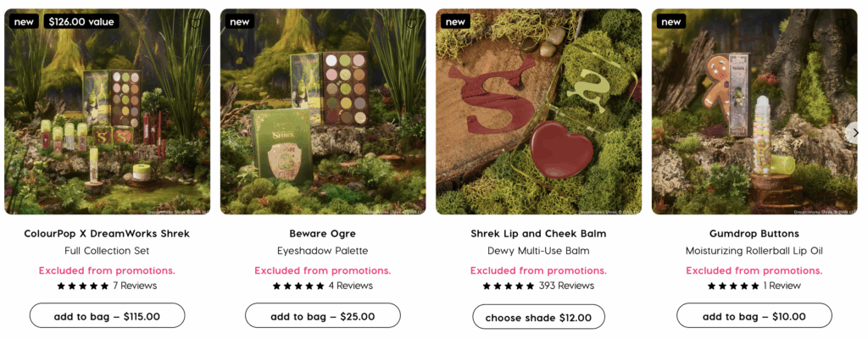Add Gumdrop Buttons lip oil to bag
This screenshot has height=339, width=868.
pyautogui.click(x=754, y=316)
